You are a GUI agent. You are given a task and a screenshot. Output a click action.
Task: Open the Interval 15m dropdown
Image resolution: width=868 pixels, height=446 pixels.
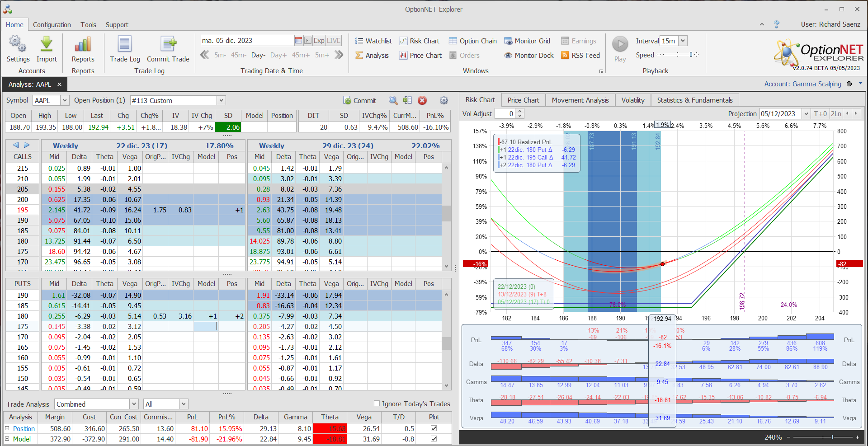click(x=683, y=41)
